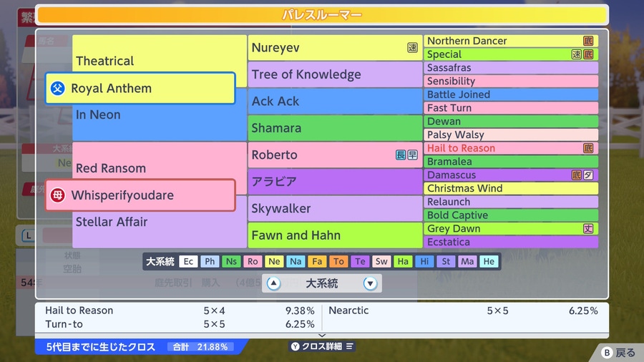
Task: Click the Fa lineage legend swatch
Action: point(317,261)
